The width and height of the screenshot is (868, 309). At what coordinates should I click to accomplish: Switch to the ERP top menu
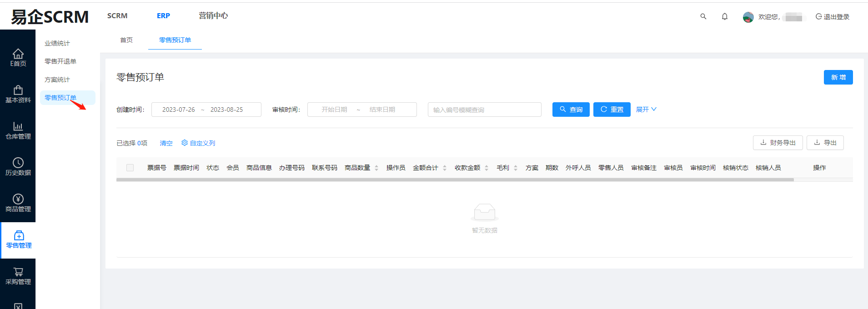tap(163, 16)
